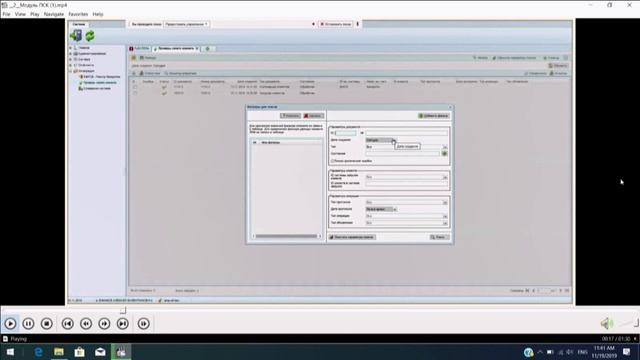Click the blue help tray icon

point(528,352)
